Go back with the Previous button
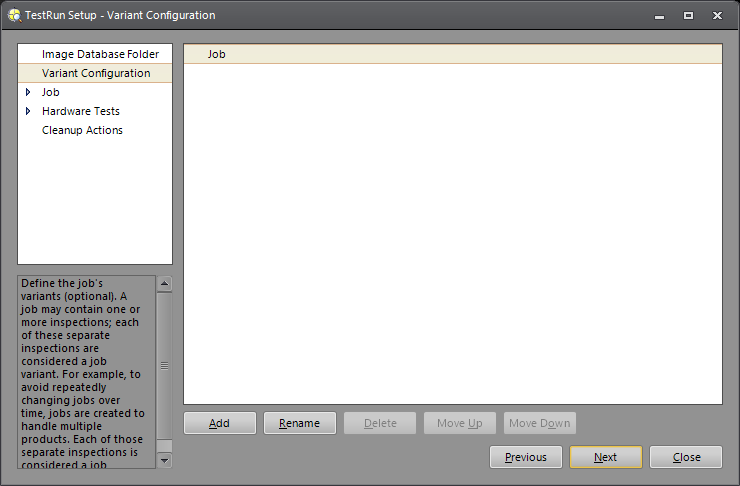This screenshot has width=740, height=486. tap(526, 457)
